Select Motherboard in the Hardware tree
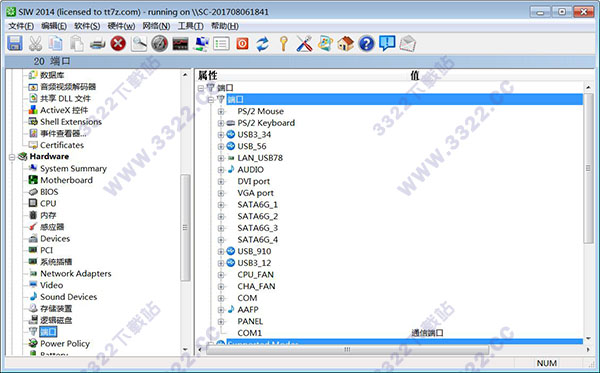The height and width of the screenshot is (373, 600). tap(67, 180)
